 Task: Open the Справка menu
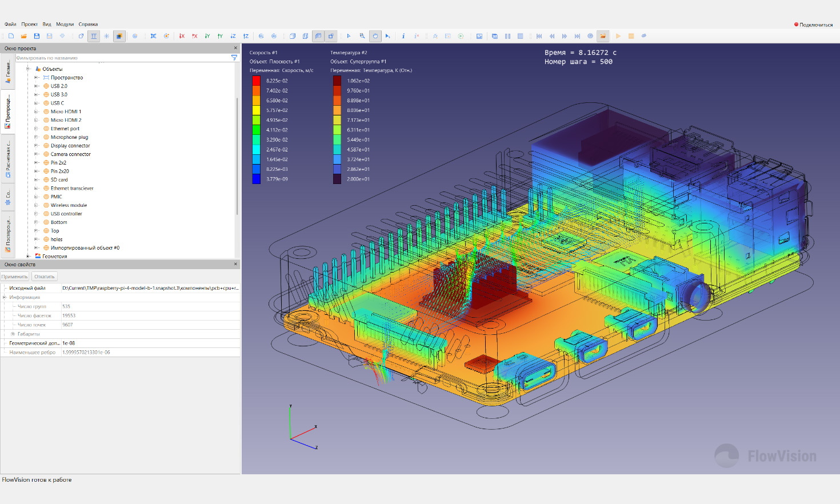click(88, 25)
